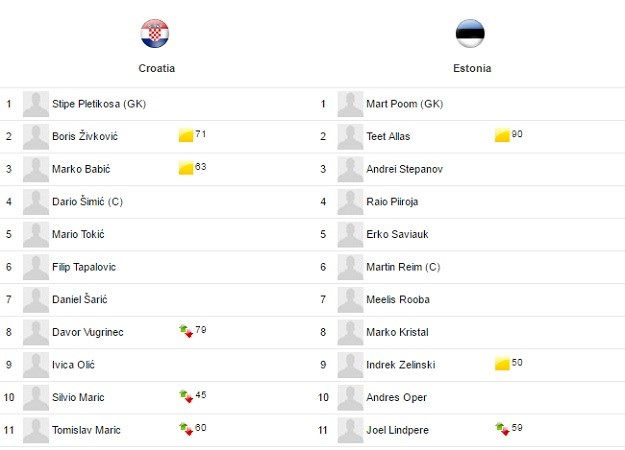Open Andres Oper's player name link
The image size is (625, 450).
[397, 397]
